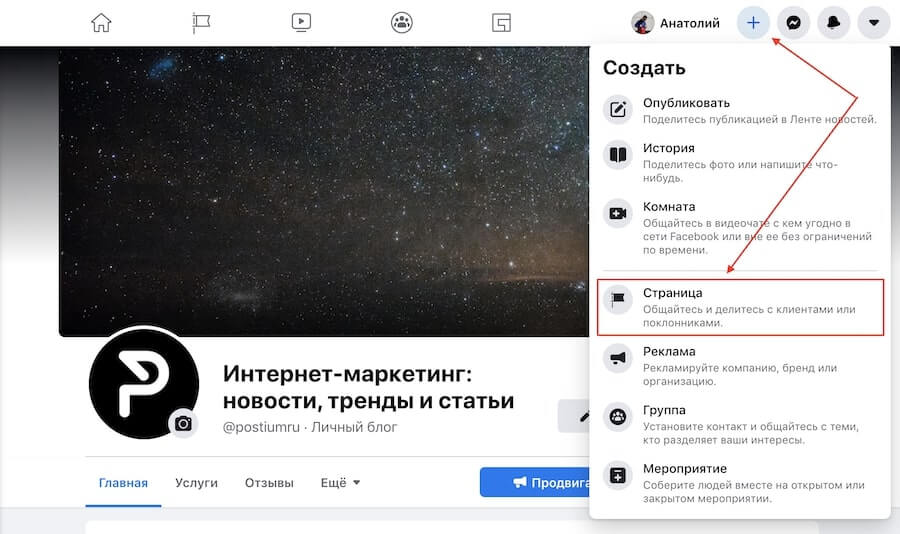Image resolution: width=900 pixels, height=534 pixels.
Task: Switch to the Отзывы tab
Action: pyautogui.click(x=269, y=483)
